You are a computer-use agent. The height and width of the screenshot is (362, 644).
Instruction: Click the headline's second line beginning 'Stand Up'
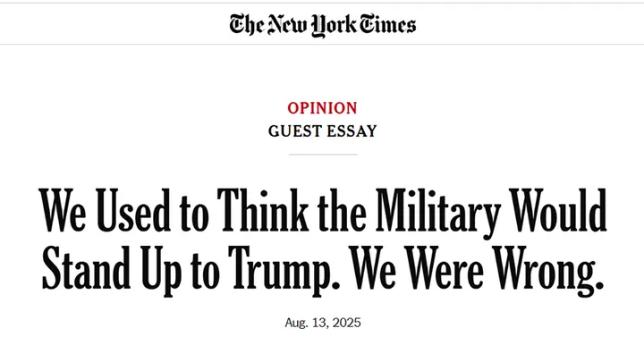[323, 269]
